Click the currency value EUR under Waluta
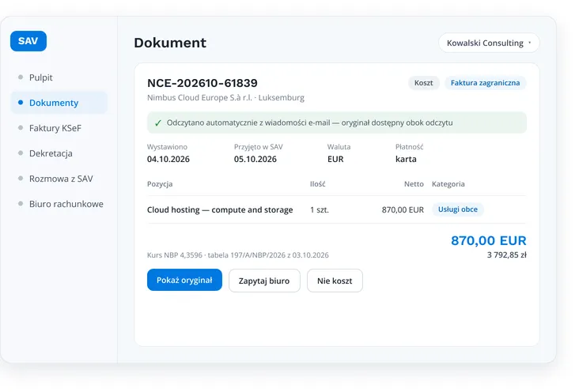579x392 pixels. click(x=335, y=159)
